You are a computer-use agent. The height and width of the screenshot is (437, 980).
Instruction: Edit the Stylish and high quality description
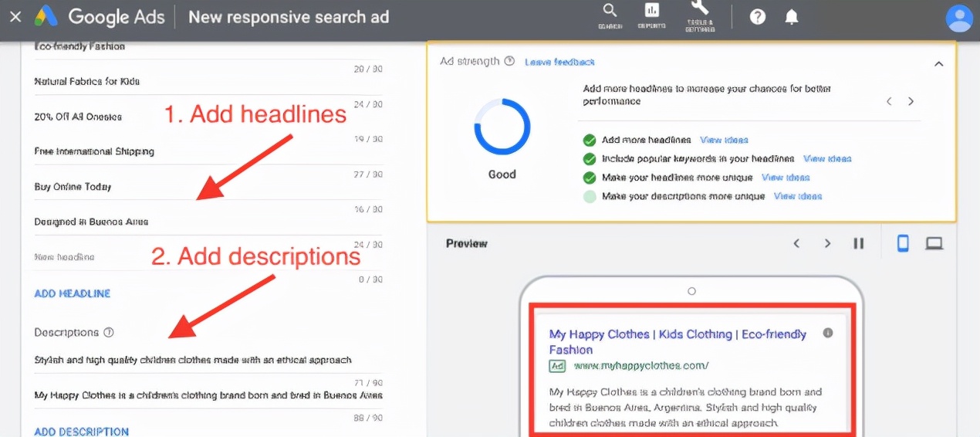208,360
